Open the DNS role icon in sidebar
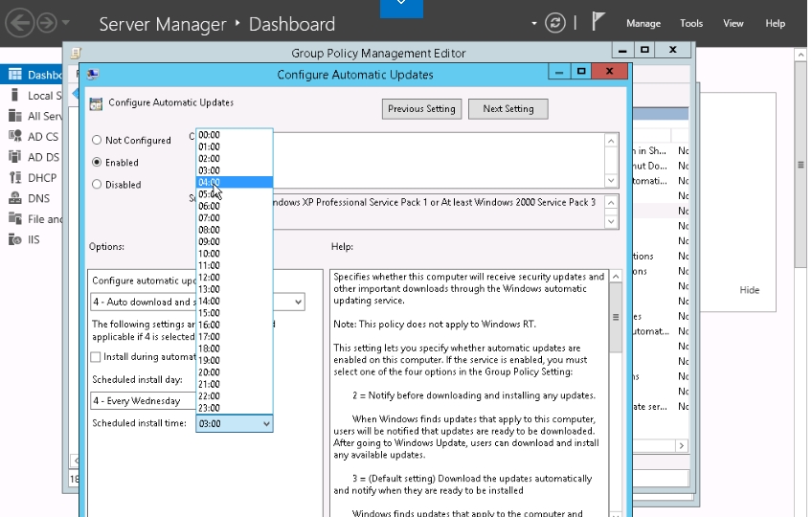 [14, 198]
